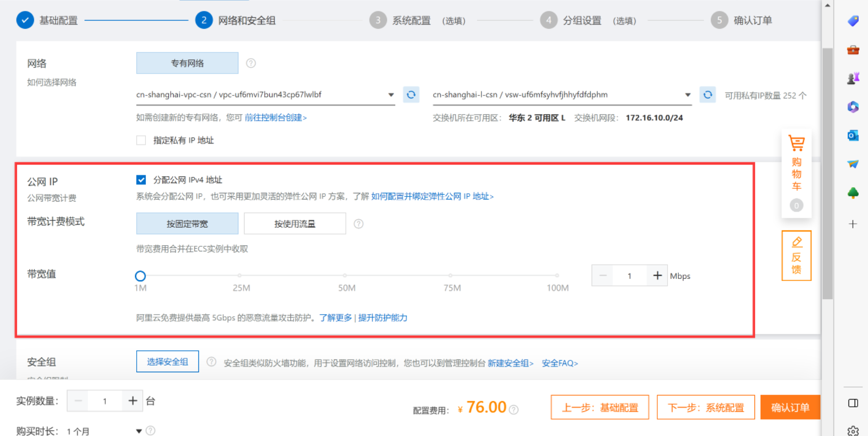868x436 pixels.
Task: Open link 前往控制台创建
Action: pyautogui.click(x=275, y=118)
